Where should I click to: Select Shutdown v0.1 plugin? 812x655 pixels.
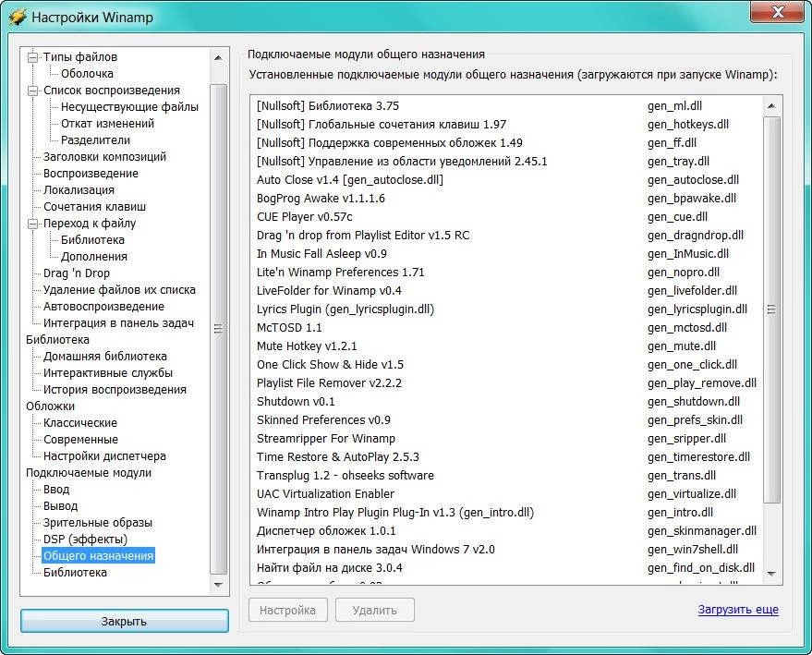point(506,401)
